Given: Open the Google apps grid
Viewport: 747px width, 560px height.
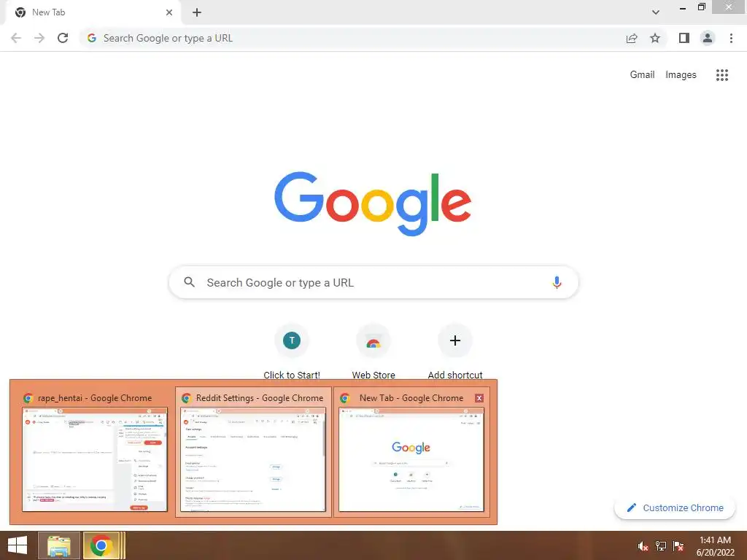Looking at the screenshot, I should point(722,75).
